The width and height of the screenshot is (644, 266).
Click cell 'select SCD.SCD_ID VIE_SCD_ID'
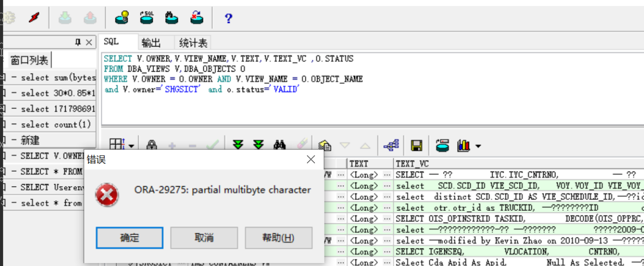519,186
